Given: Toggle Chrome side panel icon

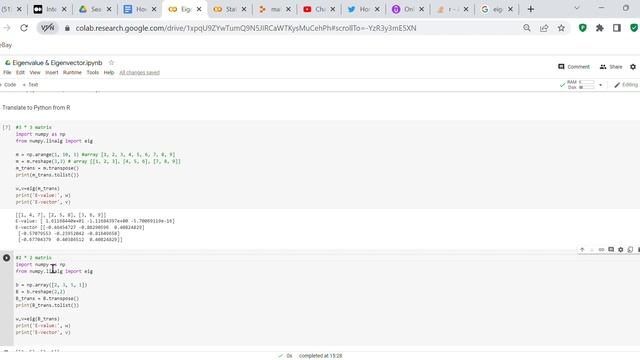Looking at the screenshot, I should click(x=617, y=28).
